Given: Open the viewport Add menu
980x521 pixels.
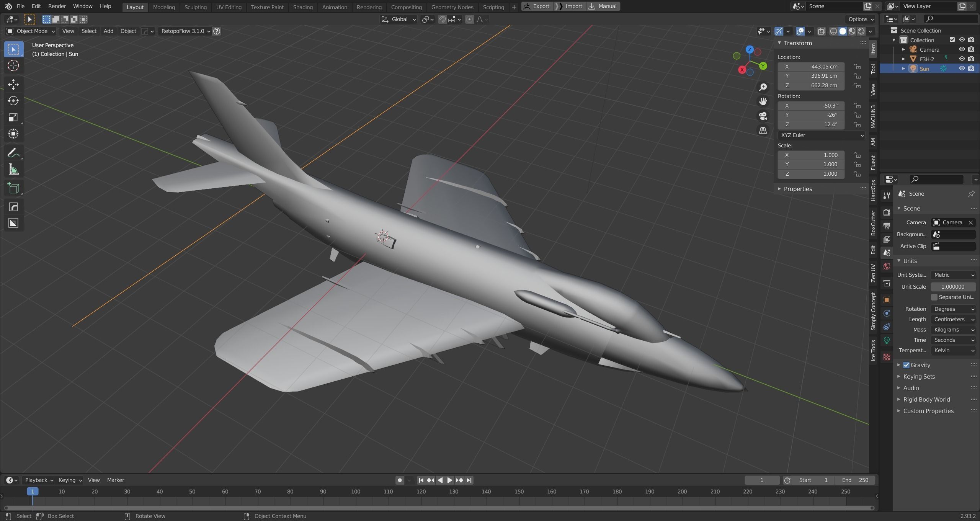Looking at the screenshot, I should click(x=108, y=31).
